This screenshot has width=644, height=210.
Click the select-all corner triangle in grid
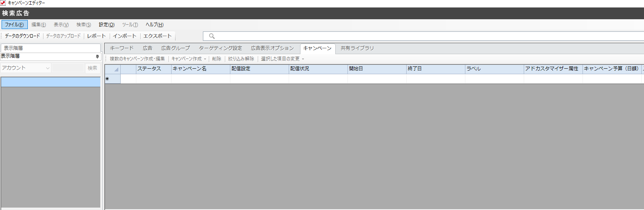116,69
